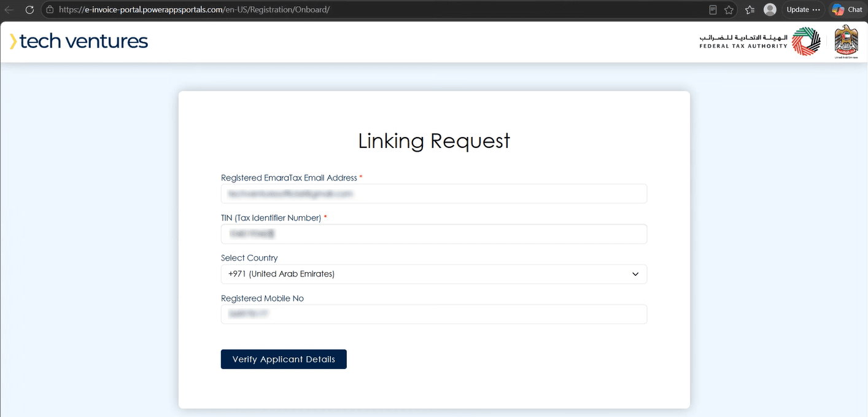The width and height of the screenshot is (868, 417).
Task: Click the Registered Mobile No label
Action: [x=262, y=298]
